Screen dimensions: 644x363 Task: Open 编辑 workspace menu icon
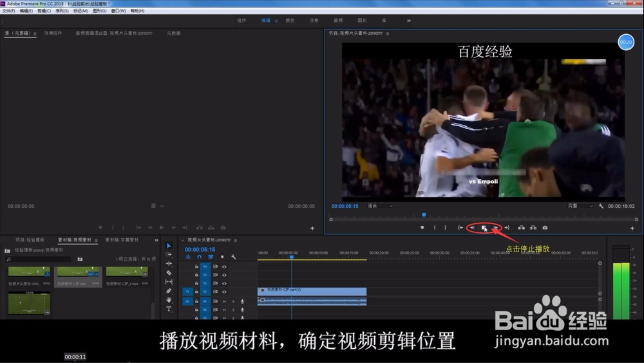tap(276, 21)
